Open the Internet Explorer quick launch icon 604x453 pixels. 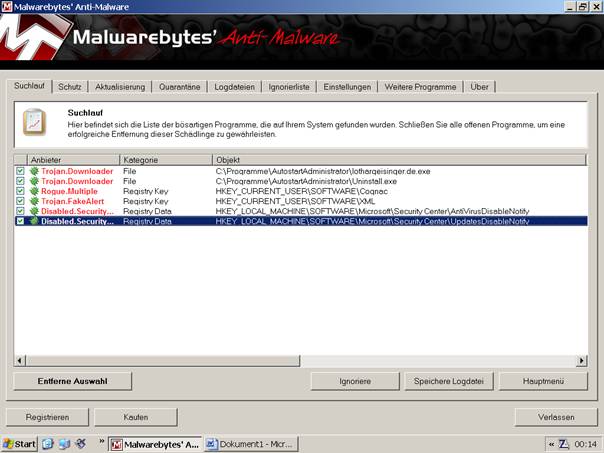pos(47,444)
